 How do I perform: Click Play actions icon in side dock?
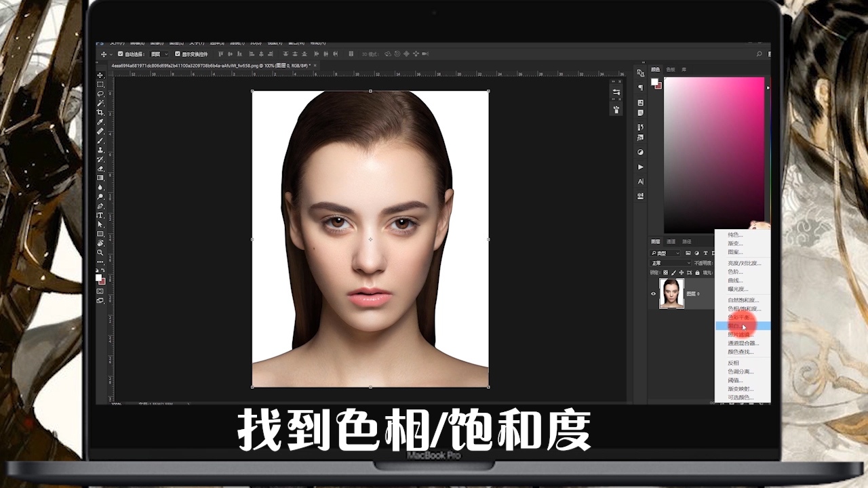[640, 167]
